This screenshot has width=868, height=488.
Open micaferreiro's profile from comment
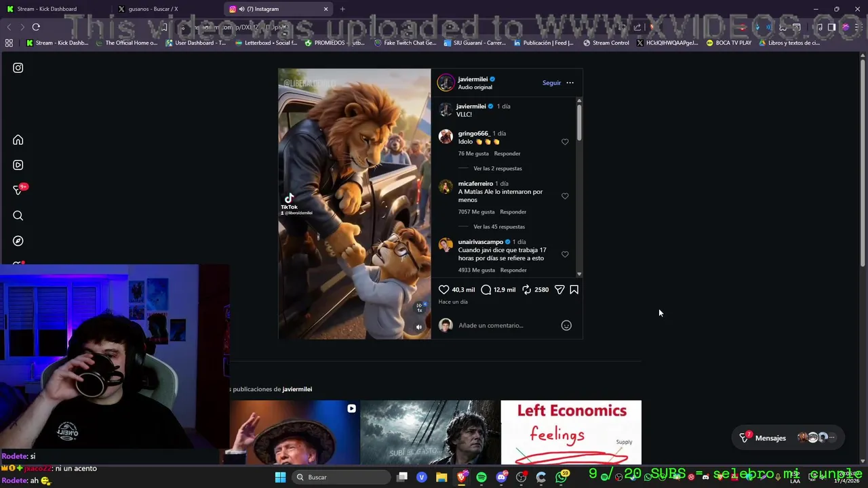coord(475,184)
